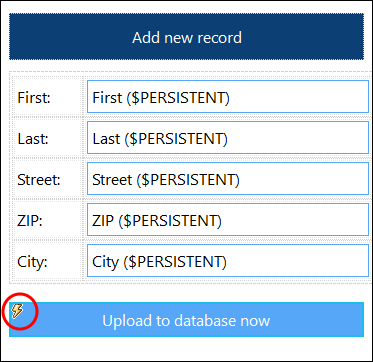Click the City: label cell

click(x=47, y=261)
